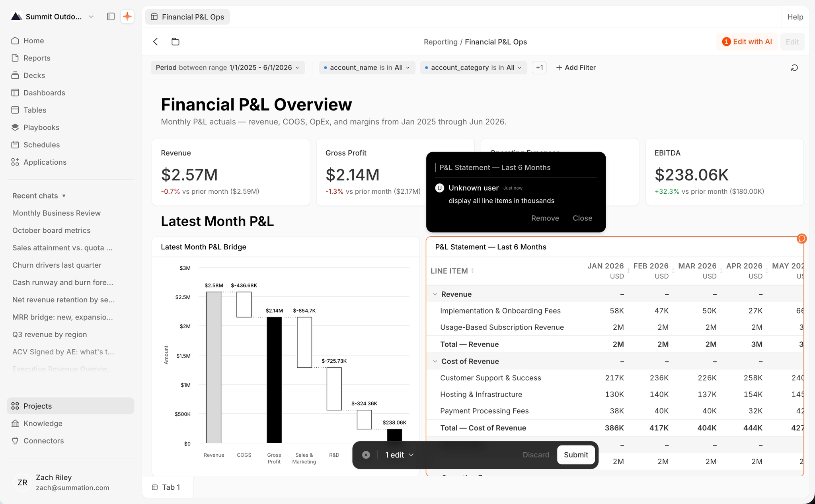
Task: Sort the JAN 2026 column
Action: point(628,270)
